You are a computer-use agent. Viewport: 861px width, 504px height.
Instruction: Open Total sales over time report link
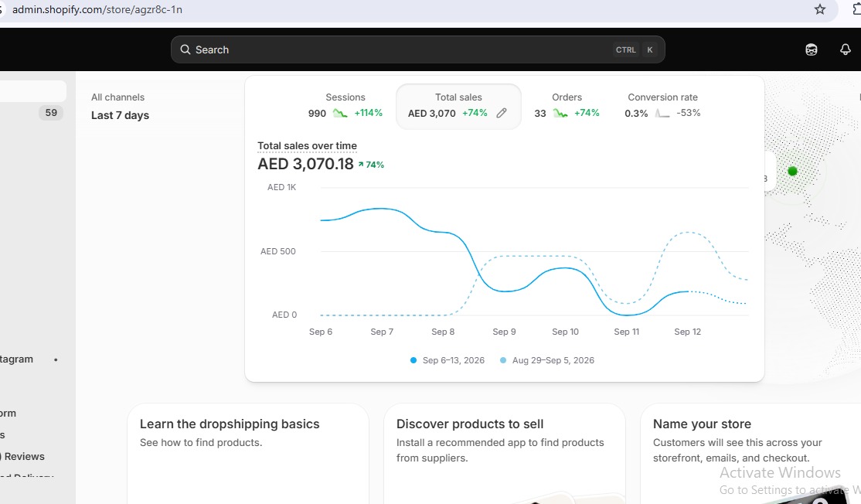[x=307, y=145]
